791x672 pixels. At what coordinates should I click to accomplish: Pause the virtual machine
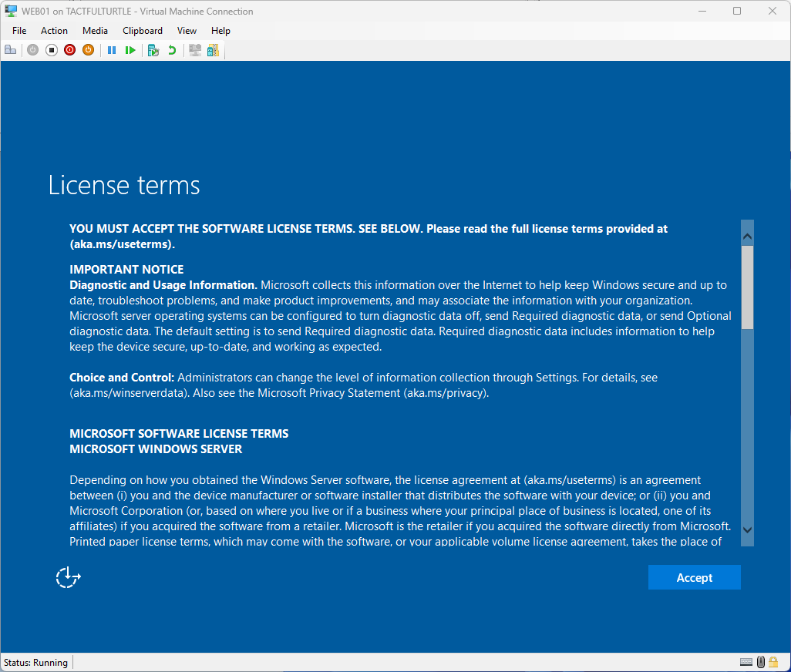[x=112, y=50]
